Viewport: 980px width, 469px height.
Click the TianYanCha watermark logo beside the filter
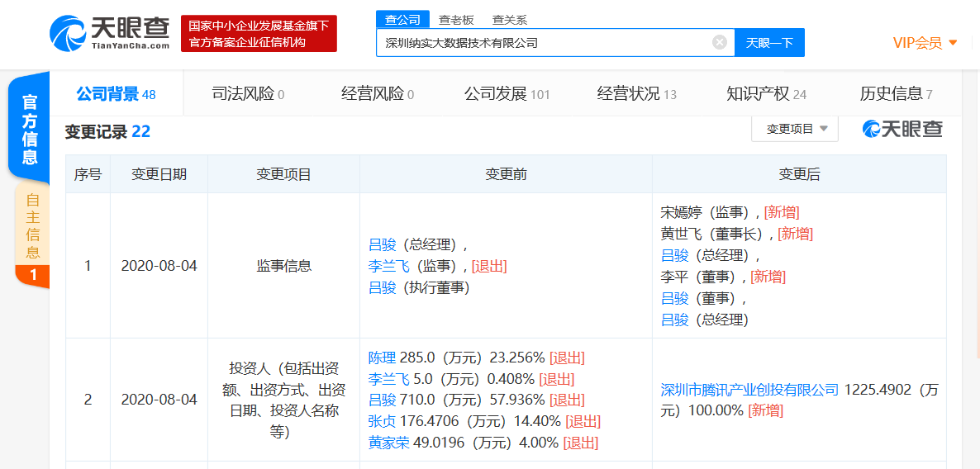tap(902, 129)
